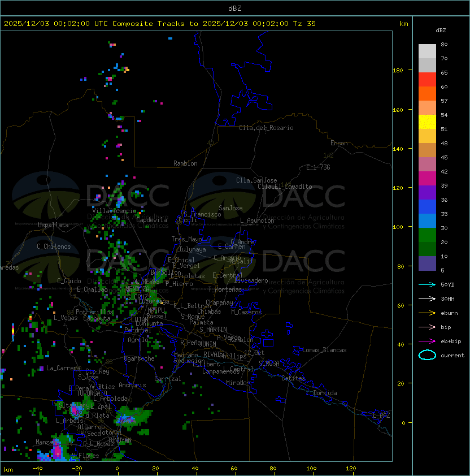
Task: Click the 'Lomas_Blancas' map label
Action: 324,350
